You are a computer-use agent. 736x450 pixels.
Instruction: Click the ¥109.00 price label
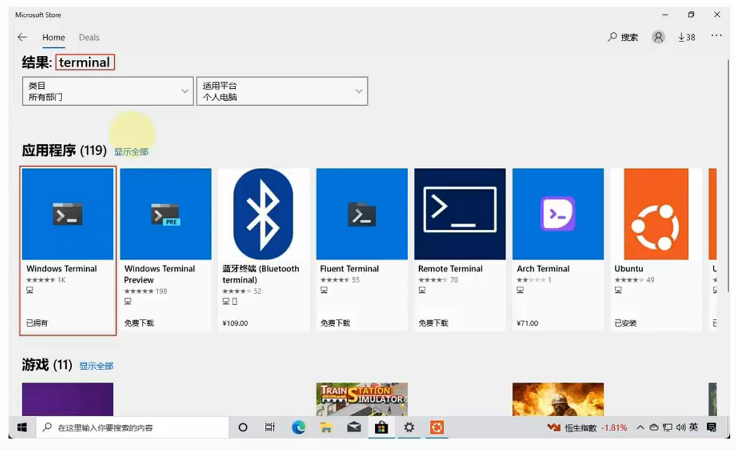point(235,323)
